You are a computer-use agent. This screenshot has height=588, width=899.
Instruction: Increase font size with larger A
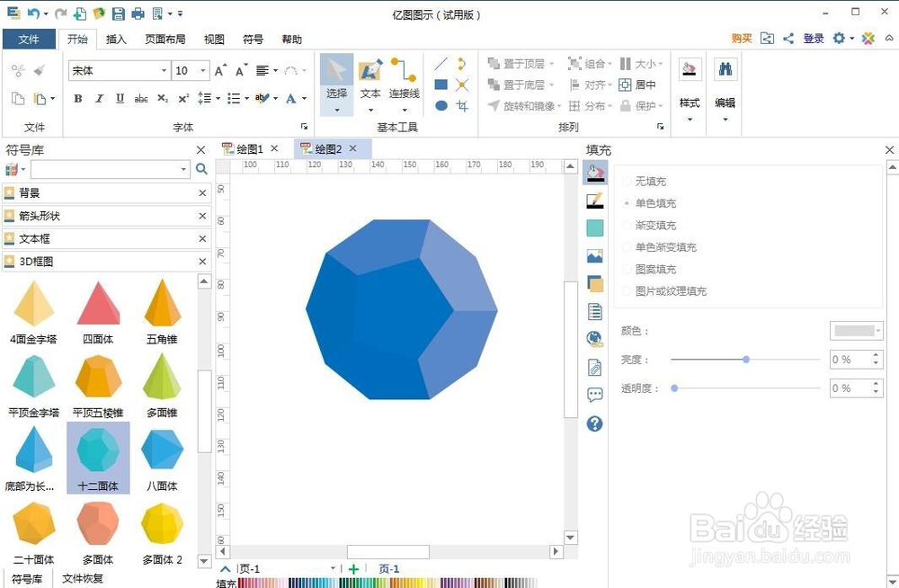(x=220, y=70)
